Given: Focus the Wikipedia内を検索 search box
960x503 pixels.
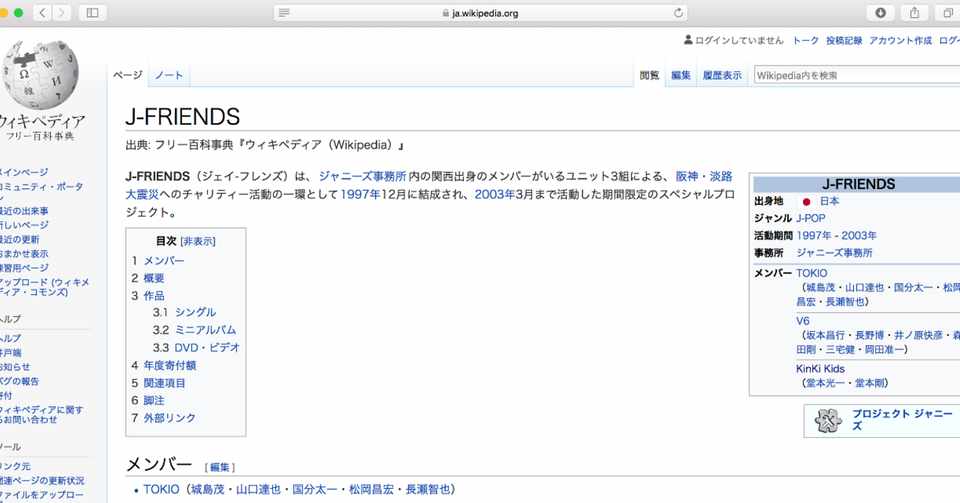Looking at the screenshot, I should click(857, 75).
